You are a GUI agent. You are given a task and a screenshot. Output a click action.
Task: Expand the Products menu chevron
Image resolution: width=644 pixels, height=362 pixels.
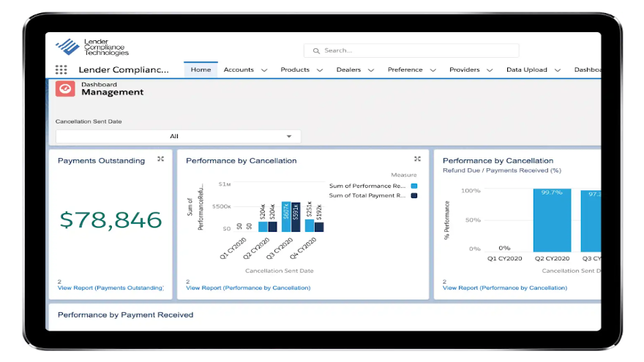pyautogui.click(x=320, y=70)
